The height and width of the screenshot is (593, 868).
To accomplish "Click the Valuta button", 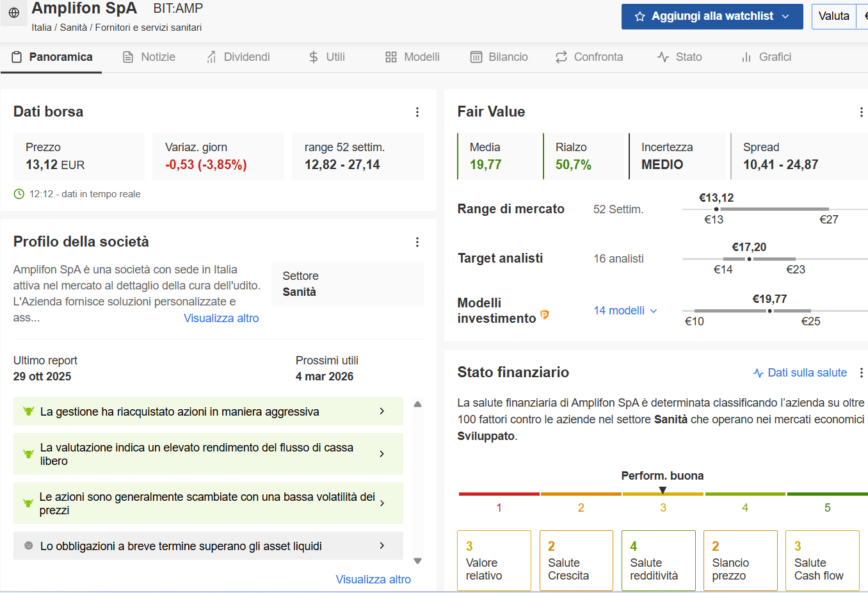I will click(835, 16).
